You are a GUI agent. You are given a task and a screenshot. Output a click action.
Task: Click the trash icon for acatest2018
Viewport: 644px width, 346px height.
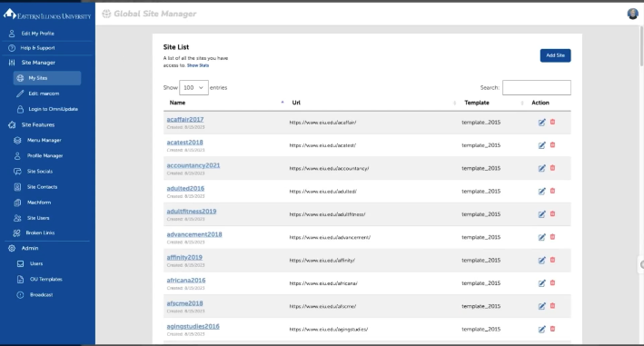552,145
